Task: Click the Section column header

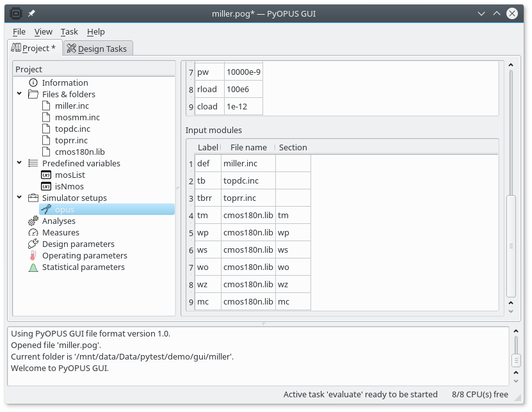Action: [x=293, y=147]
